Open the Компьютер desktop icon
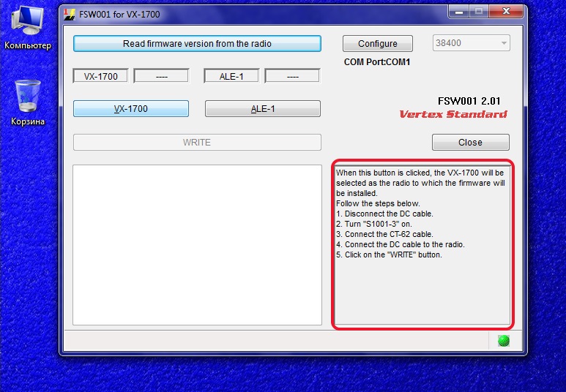The height and width of the screenshot is (392, 566). click(27, 28)
